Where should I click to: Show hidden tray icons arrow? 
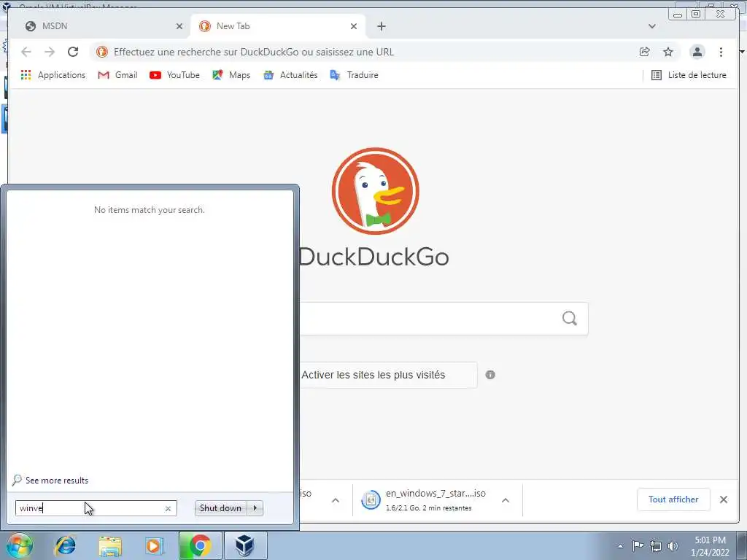pyautogui.click(x=620, y=546)
